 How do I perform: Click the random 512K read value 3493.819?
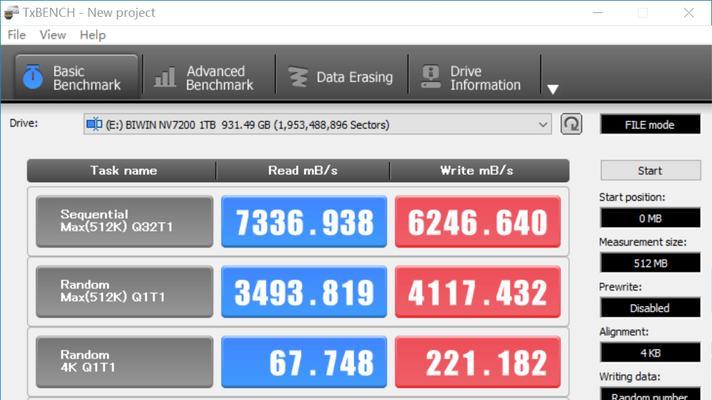304,292
